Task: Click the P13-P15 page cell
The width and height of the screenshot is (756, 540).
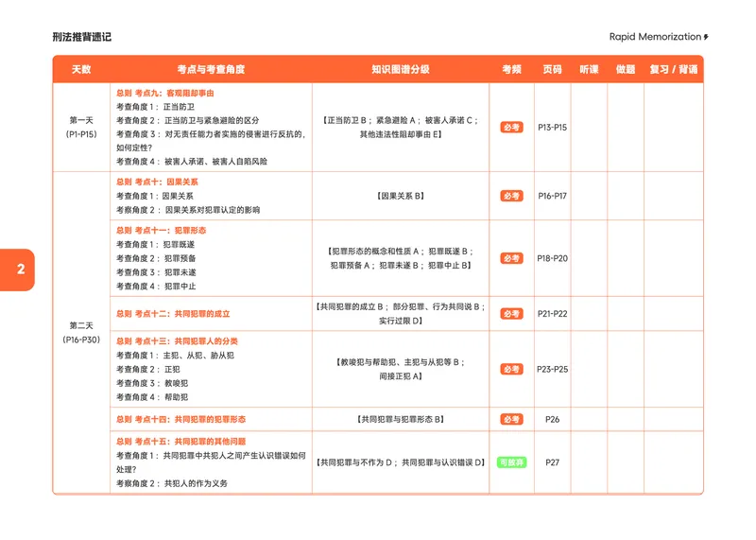Action: point(552,128)
